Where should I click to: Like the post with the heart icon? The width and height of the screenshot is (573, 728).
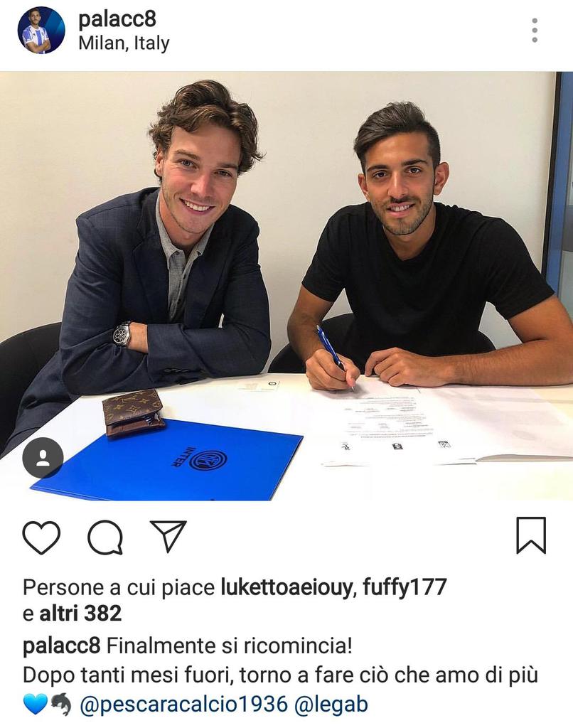point(41,537)
